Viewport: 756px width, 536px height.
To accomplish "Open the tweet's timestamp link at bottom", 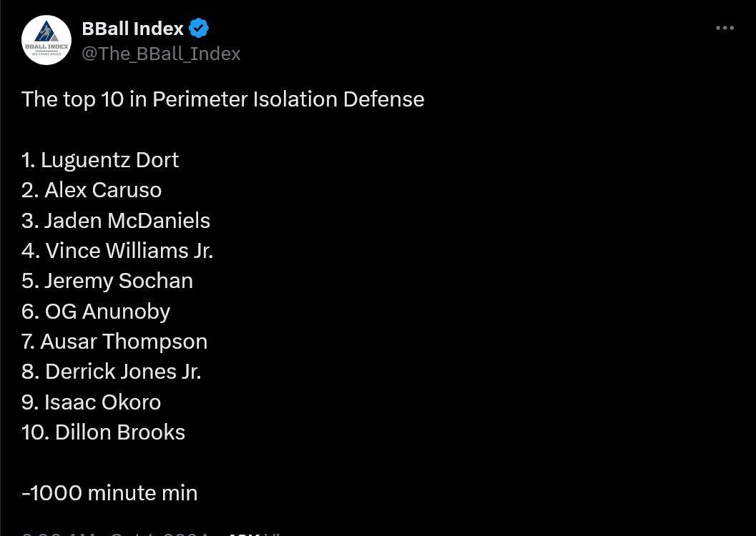I will pyautogui.click(x=114, y=533).
